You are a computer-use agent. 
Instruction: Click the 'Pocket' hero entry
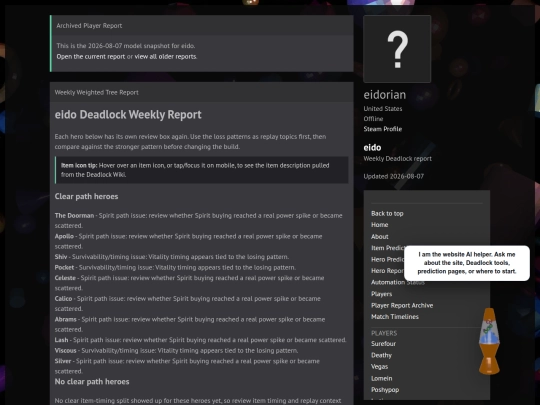click(64, 268)
